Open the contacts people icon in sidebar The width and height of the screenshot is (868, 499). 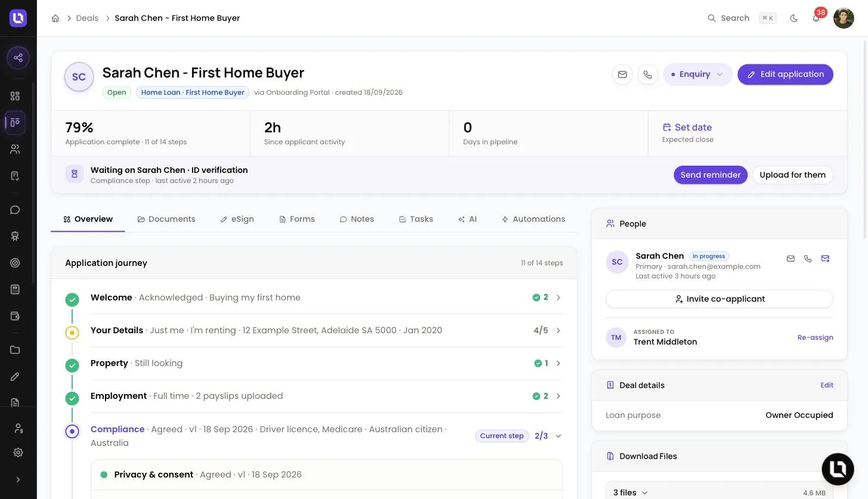(x=15, y=149)
